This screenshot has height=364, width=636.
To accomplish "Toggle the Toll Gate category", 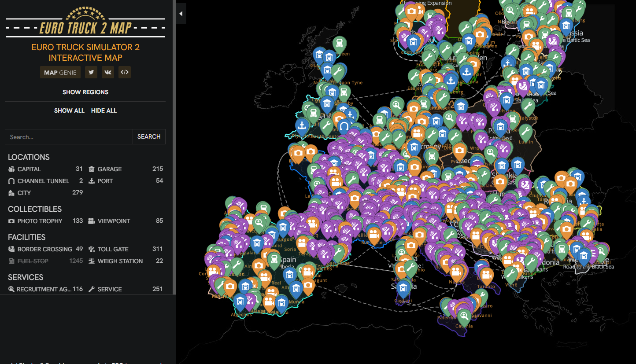I will click(x=126, y=249).
